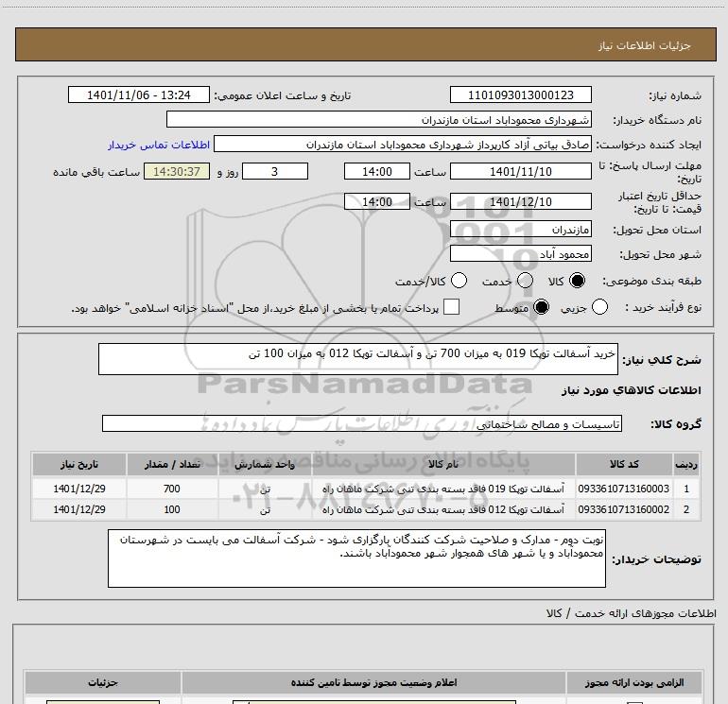Click the ردیف column header

tap(686, 464)
